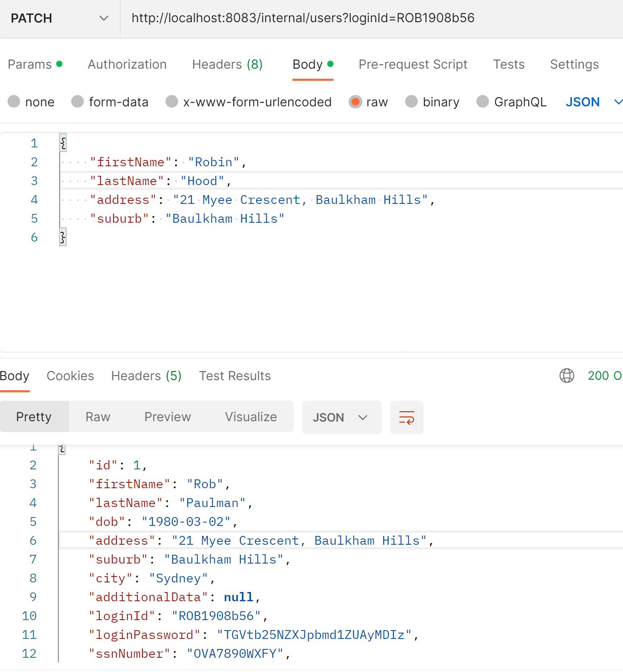Open the Pre-request Script tab
This screenshot has width=623, height=672.
click(x=413, y=64)
